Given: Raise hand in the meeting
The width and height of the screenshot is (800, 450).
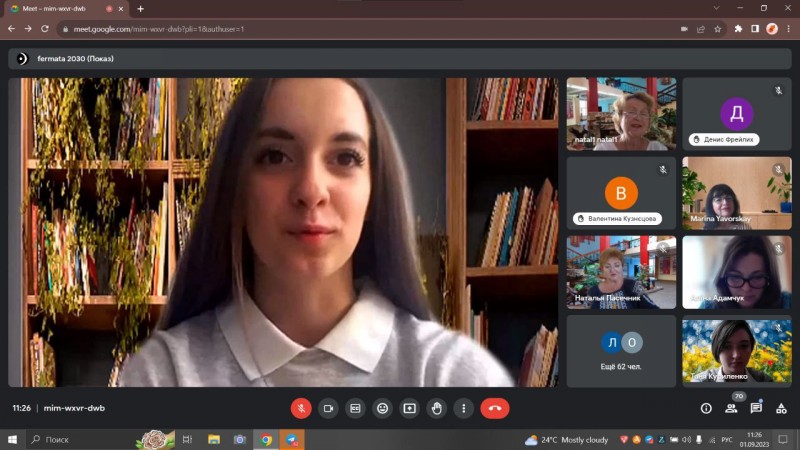Looking at the screenshot, I should (436, 408).
